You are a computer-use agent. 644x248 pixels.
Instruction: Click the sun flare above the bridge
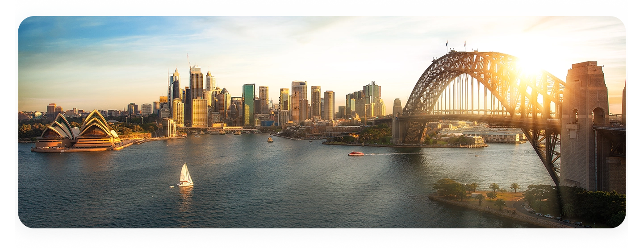tap(529, 67)
